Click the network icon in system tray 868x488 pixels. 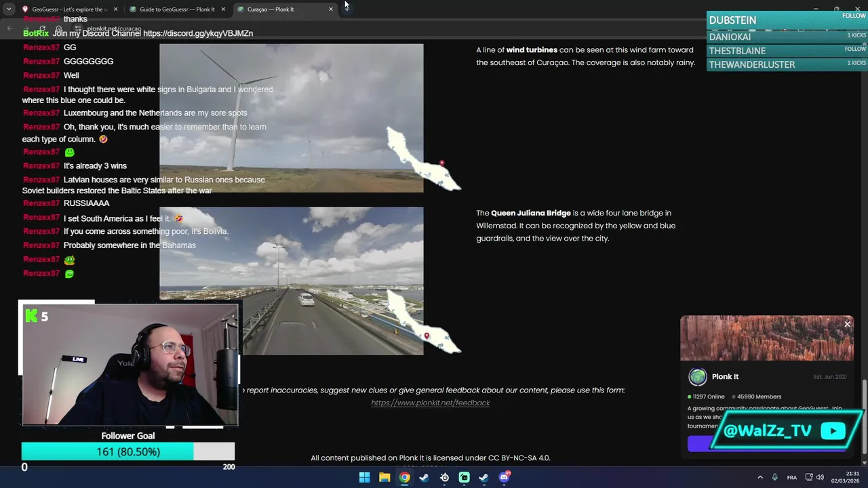point(808,477)
